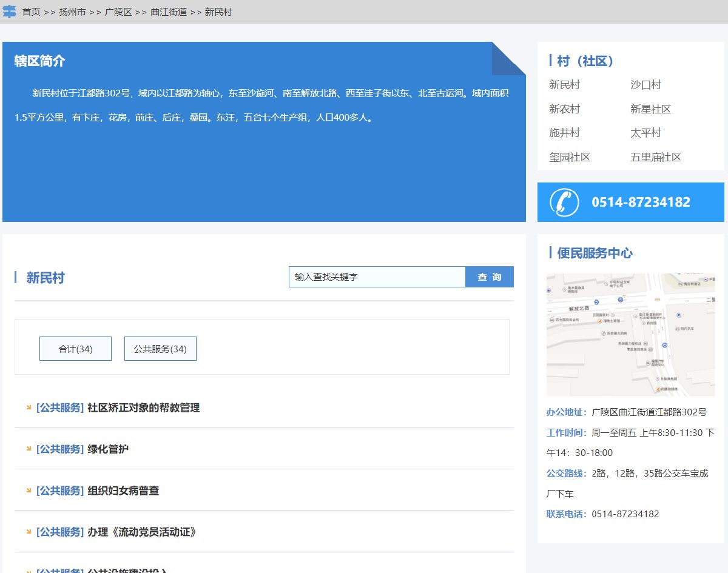The height and width of the screenshot is (573, 728).
Task: Open 扬州市 breadcrumb link
Action: (x=72, y=12)
